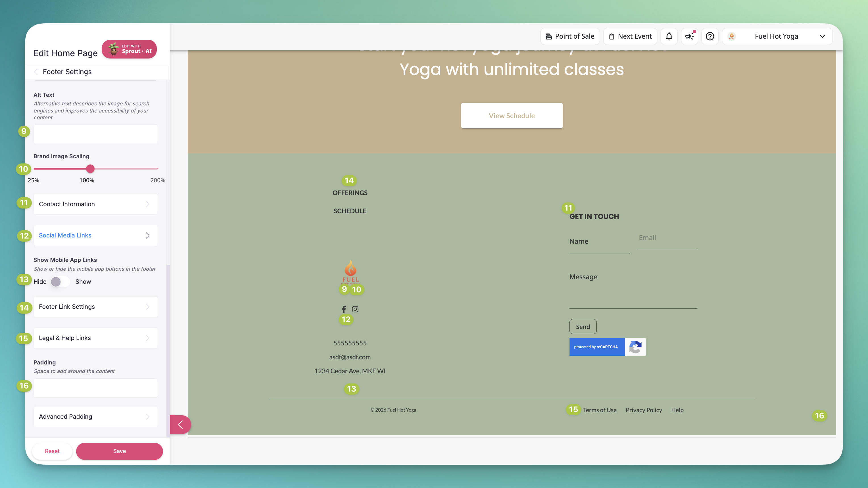Screen dimensions: 868x488
Task: Click the Brand Image Scaling slider handle
Action: (x=90, y=169)
